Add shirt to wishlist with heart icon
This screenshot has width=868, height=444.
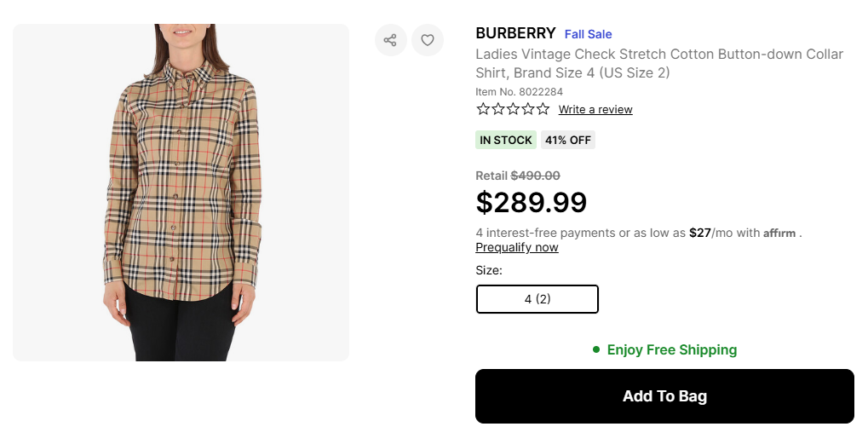428,40
